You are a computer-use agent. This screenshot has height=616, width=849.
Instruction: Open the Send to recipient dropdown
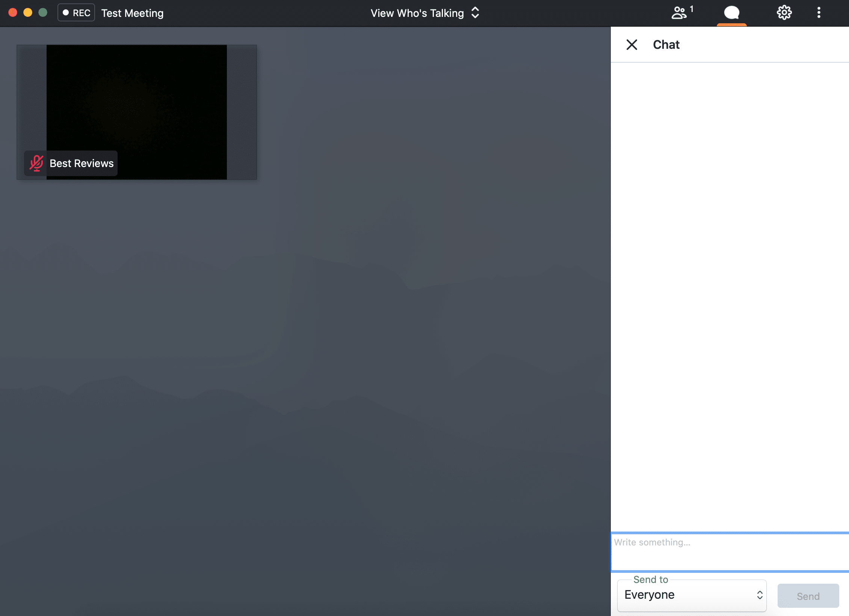point(691,595)
